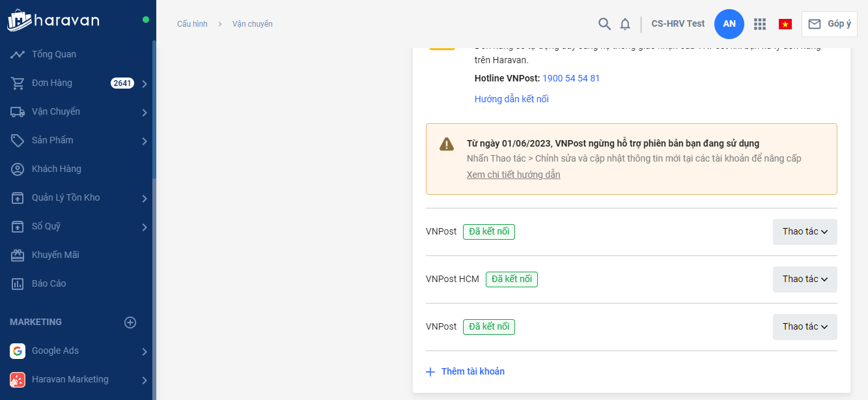
Task: Click the add Marketing plus icon
Action: 130,322
